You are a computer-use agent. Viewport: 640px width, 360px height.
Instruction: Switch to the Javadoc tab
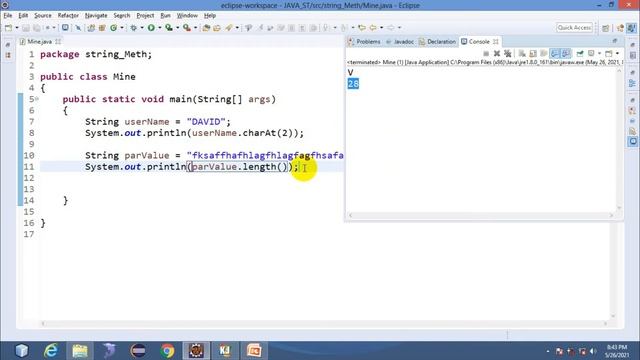(400, 42)
